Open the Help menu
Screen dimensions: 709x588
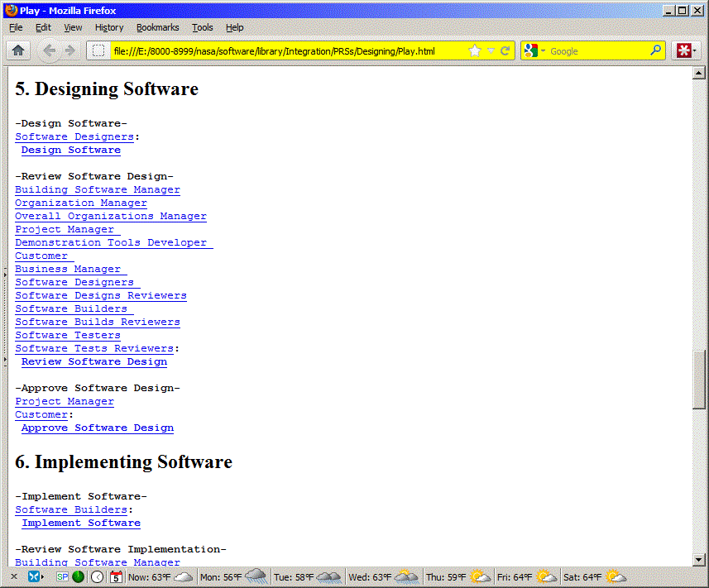pyautogui.click(x=234, y=27)
